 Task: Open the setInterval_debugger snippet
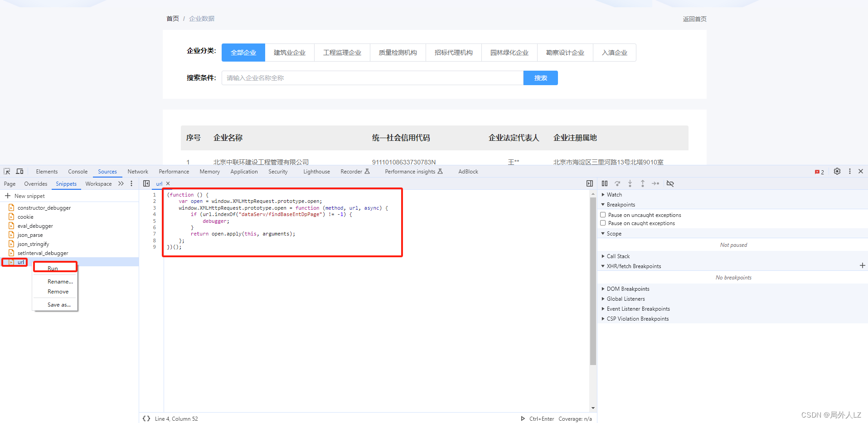(43, 253)
